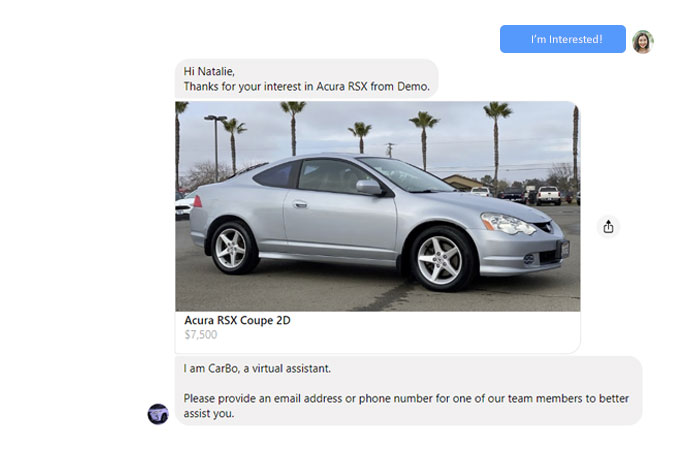Click the Please provide an email address text
Screen dimensions: 681x472
coord(406,406)
